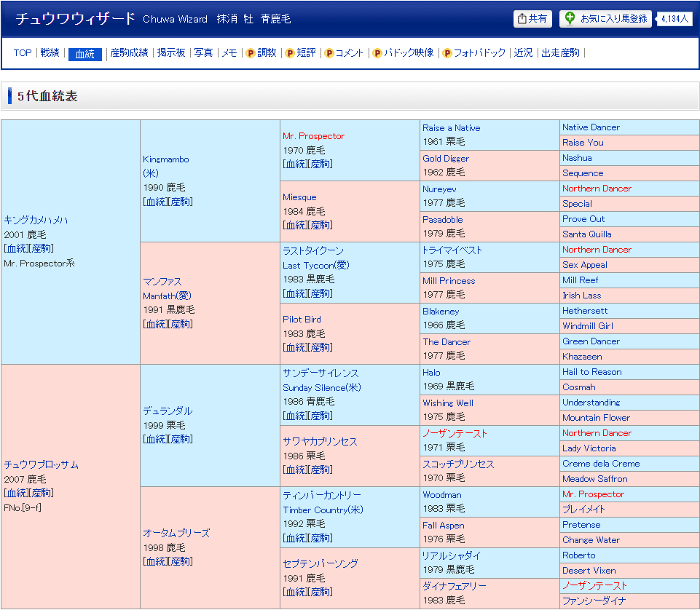
Task: Click the premium P icon beside 調教
Action: [x=251, y=53]
